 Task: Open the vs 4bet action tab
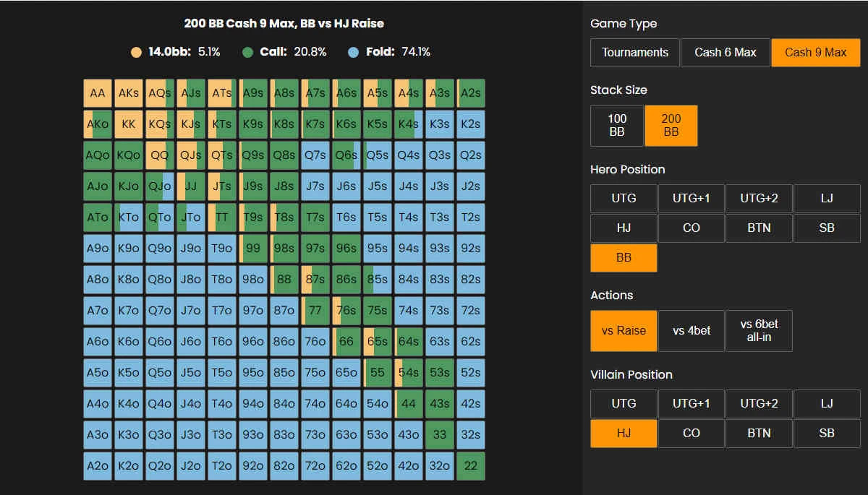point(691,331)
